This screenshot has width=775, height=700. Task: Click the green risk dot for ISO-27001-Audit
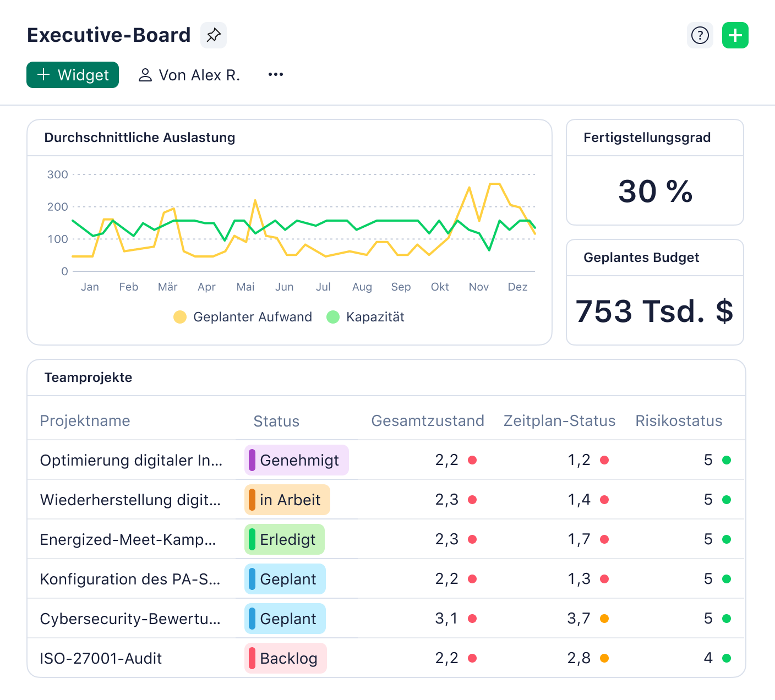pyautogui.click(x=727, y=658)
